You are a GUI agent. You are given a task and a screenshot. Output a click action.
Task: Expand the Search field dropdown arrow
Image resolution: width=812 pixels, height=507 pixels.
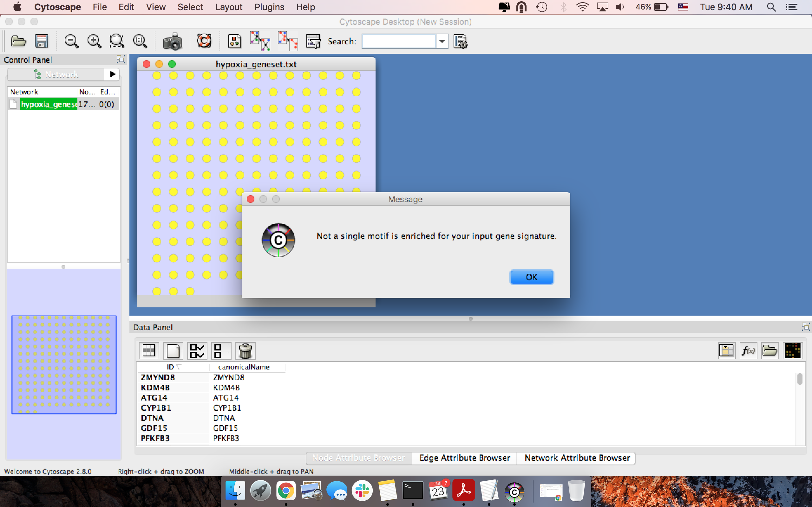pyautogui.click(x=442, y=41)
